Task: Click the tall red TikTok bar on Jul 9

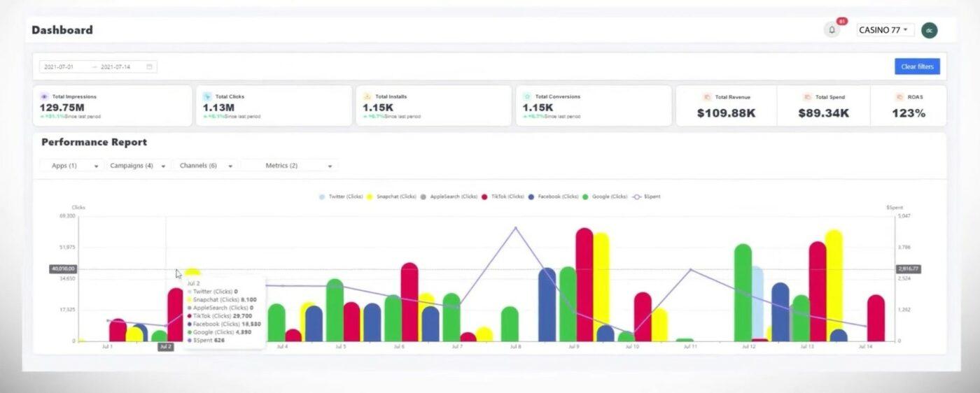Action: click(x=584, y=284)
